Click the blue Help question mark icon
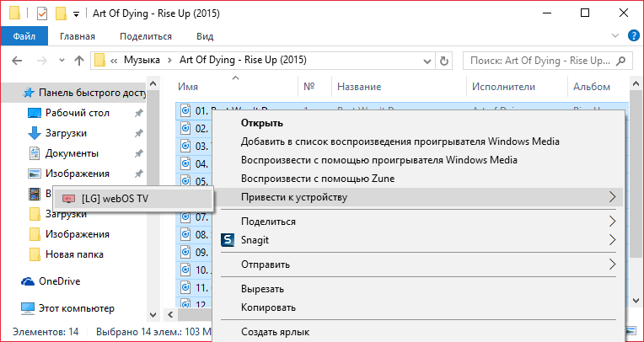 (x=632, y=36)
